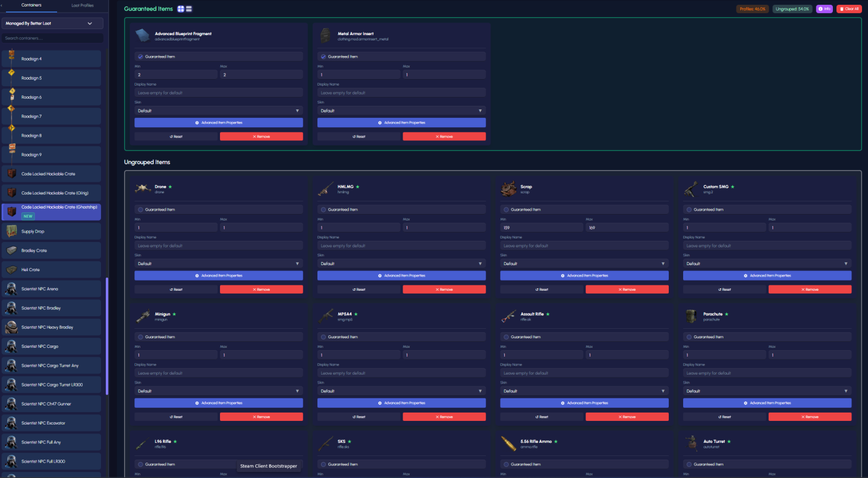Screen dimensions: 868x478
Task: Click the Roadsign 7 icon in sidebar
Action: 11,116
